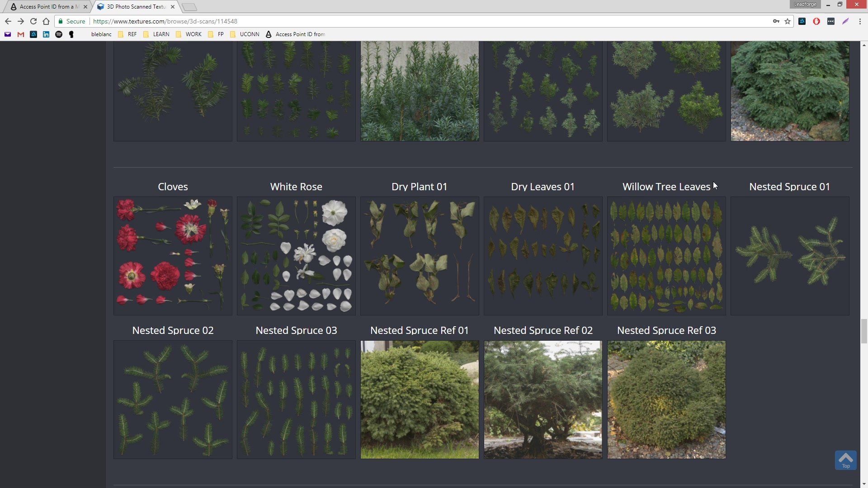Bookmark this page with star icon
This screenshot has height=488, width=868.
pos(788,21)
